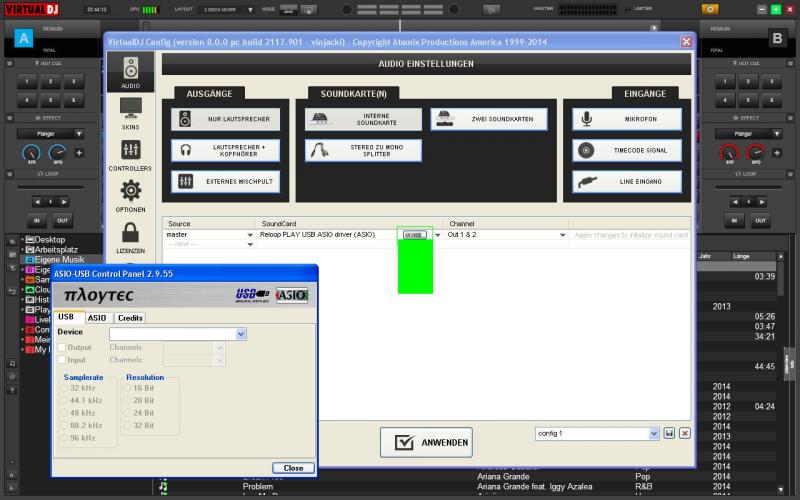800x500 pixels.
Task: Save the current audio config
Action: click(669, 433)
